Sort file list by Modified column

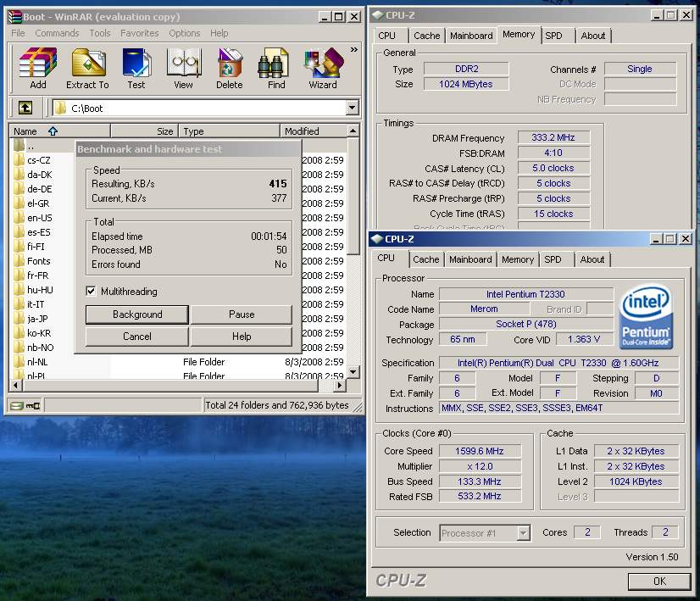coord(313,131)
